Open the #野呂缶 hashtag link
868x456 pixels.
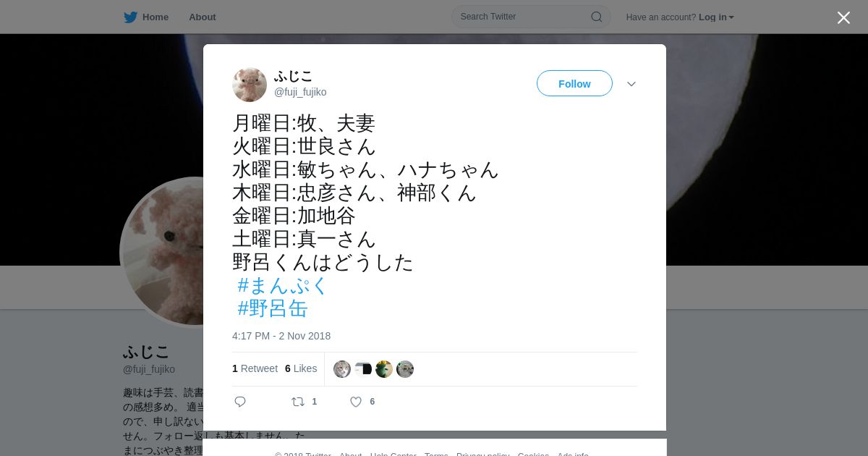273,308
